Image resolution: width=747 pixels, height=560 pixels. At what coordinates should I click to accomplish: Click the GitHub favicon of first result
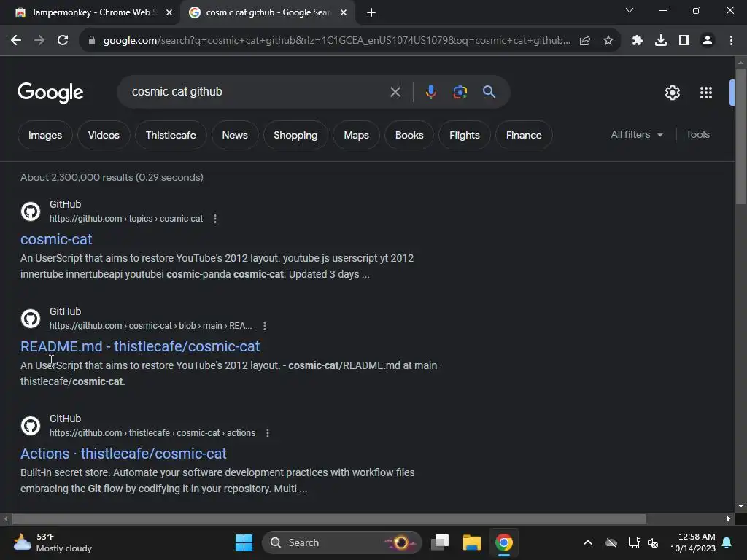pos(31,211)
